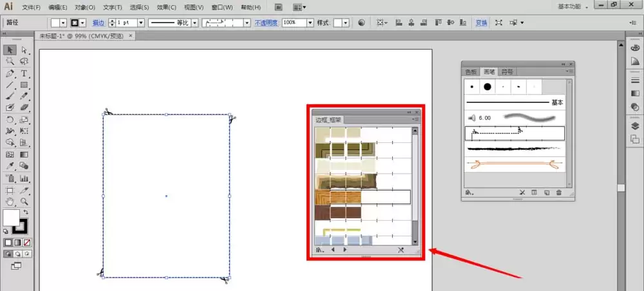Delete brush with trash icon in Brushes panel
This screenshot has width=644, height=291.
[558, 192]
